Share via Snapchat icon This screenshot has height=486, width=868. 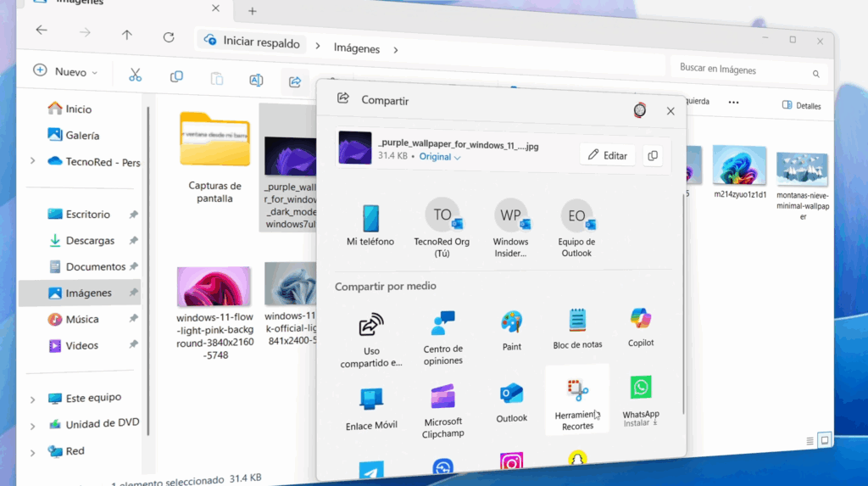point(577,460)
